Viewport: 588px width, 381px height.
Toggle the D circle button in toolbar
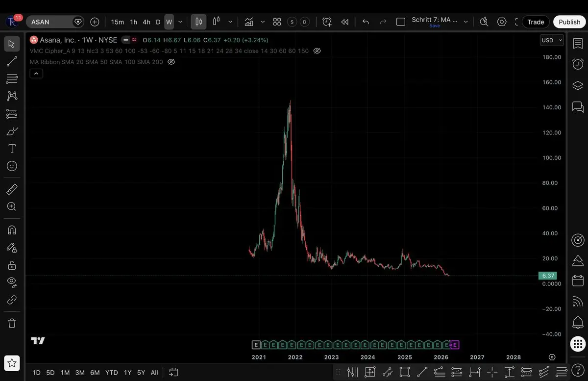[x=305, y=22]
